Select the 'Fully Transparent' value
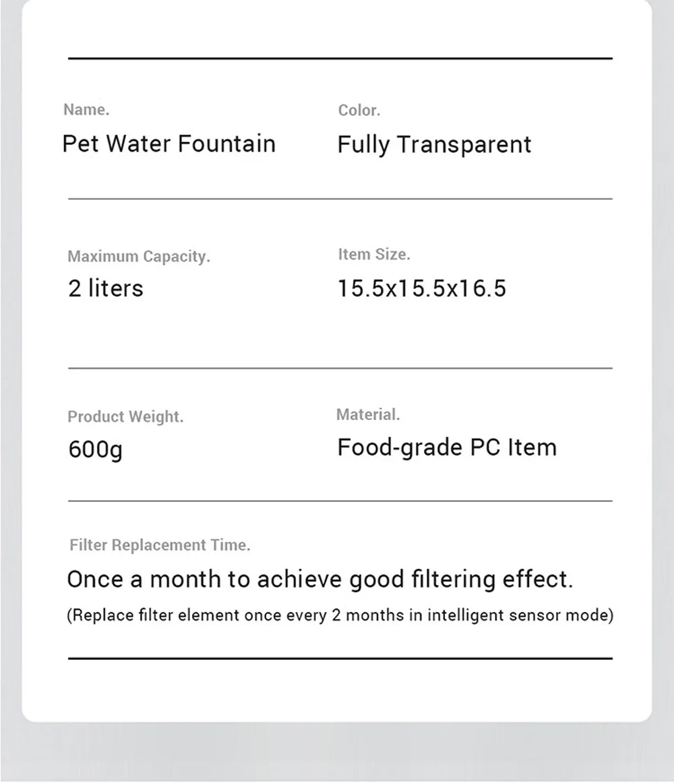This screenshot has height=784, width=674. (434, 145)
